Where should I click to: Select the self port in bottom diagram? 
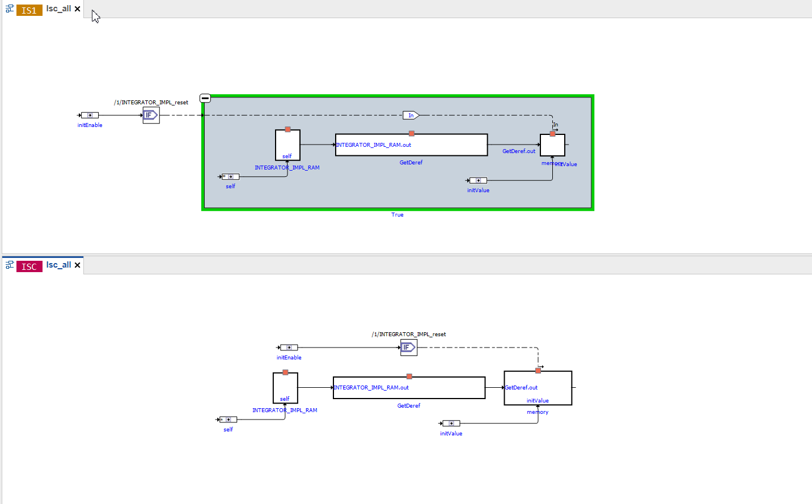pos(228,420)
